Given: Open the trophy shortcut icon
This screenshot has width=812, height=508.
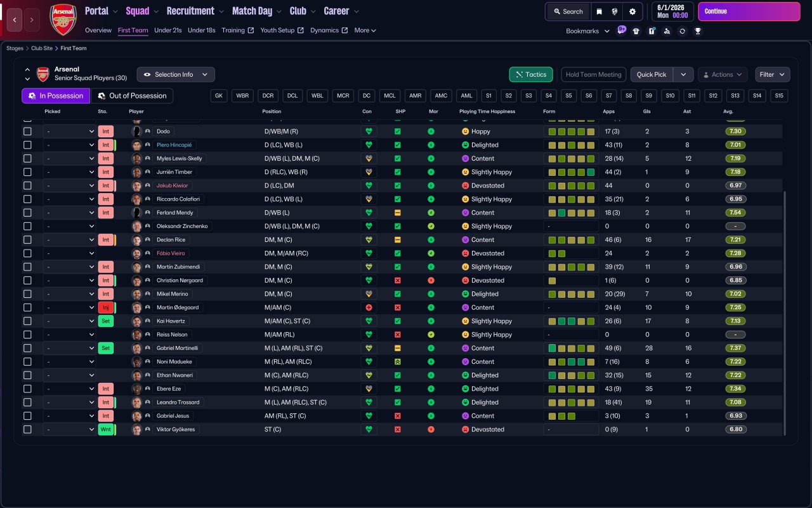Looking at the screenshot, I should coord(698,31).
